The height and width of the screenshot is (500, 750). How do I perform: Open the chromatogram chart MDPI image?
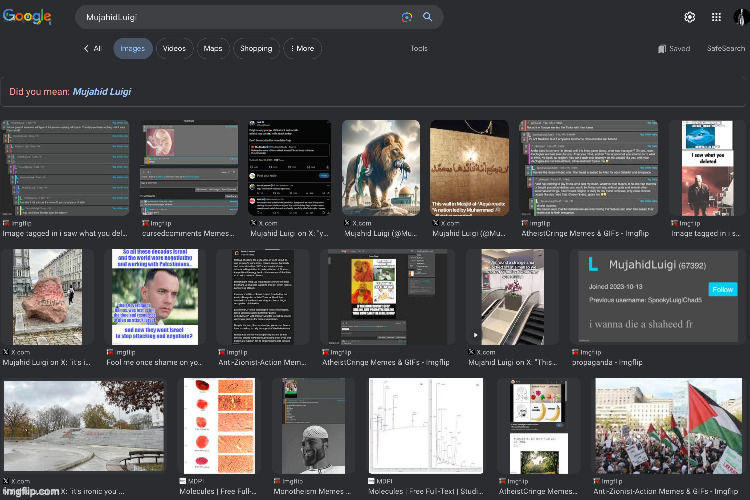tap(426, 426)
